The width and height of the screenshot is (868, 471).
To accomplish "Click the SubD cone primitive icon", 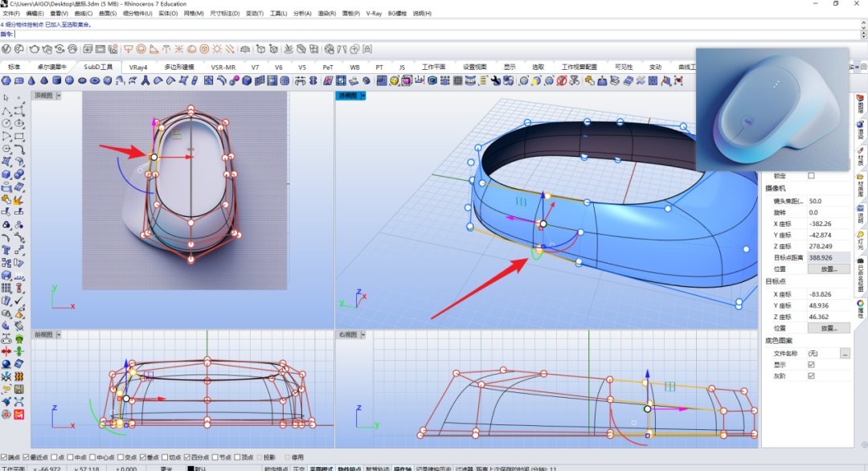I will tap(31, 81).
